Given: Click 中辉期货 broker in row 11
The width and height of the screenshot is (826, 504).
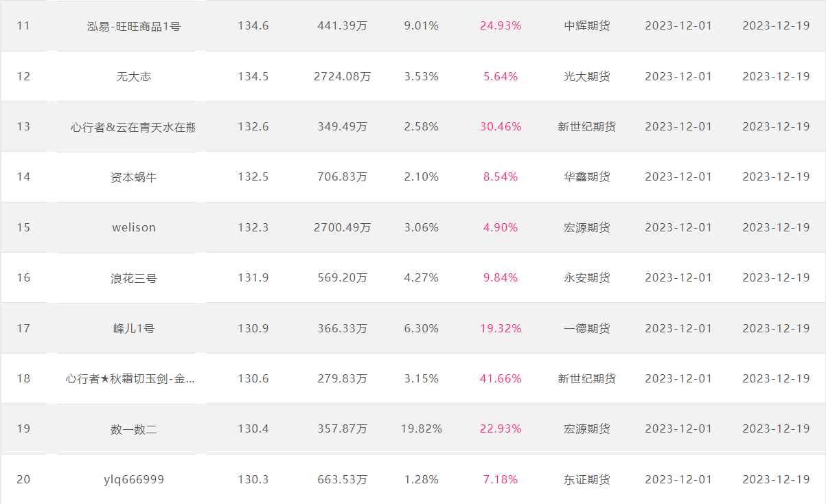Looking at the screenshot, I should point(587,26).
